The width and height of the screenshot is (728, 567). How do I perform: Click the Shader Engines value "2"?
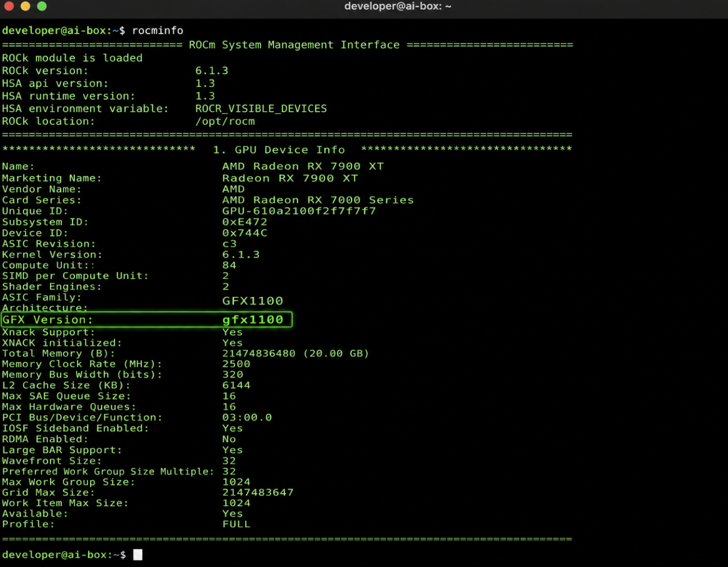pos(226,286)
